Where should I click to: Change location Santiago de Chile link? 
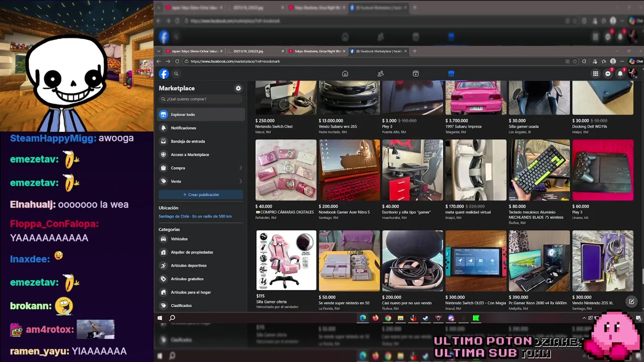195,216
